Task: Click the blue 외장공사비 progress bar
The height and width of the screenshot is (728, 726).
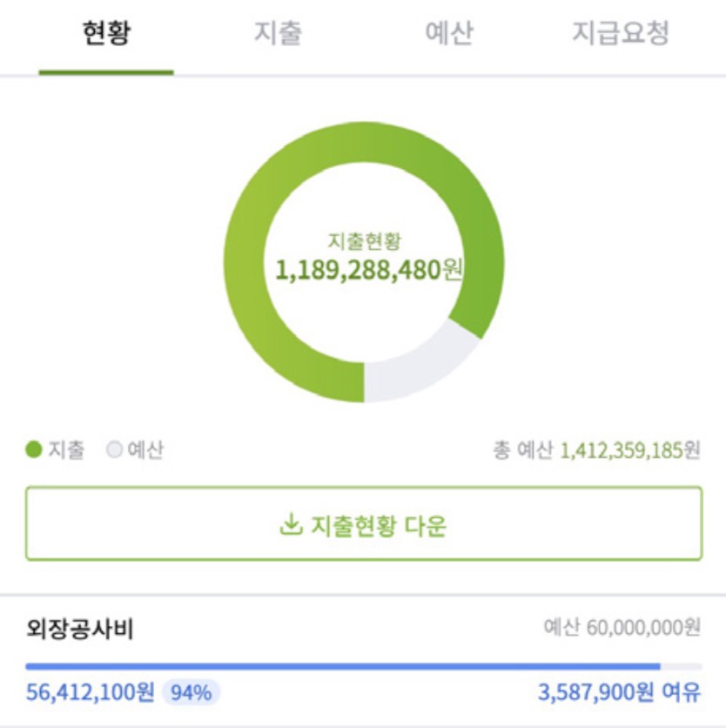Action: (343, 666)
